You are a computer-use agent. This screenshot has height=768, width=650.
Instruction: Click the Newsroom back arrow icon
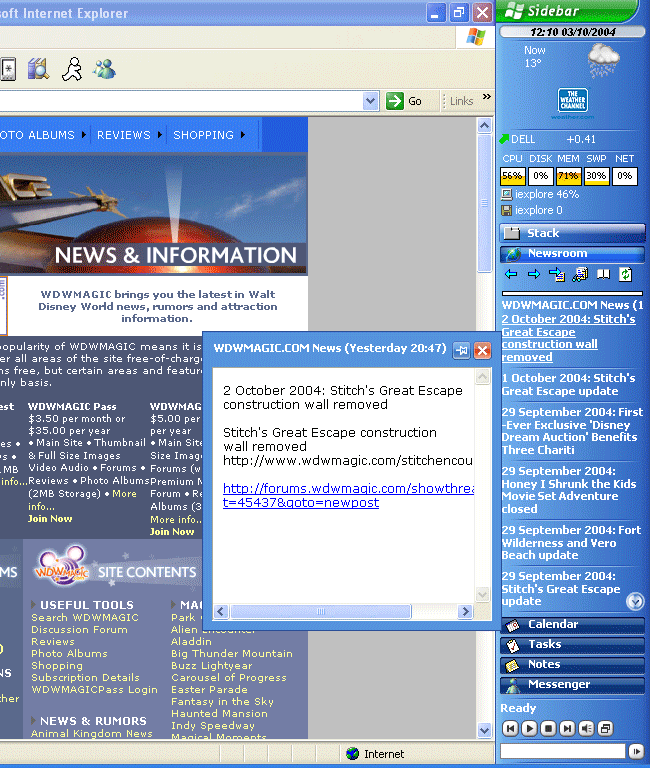(x=511, y=274)
